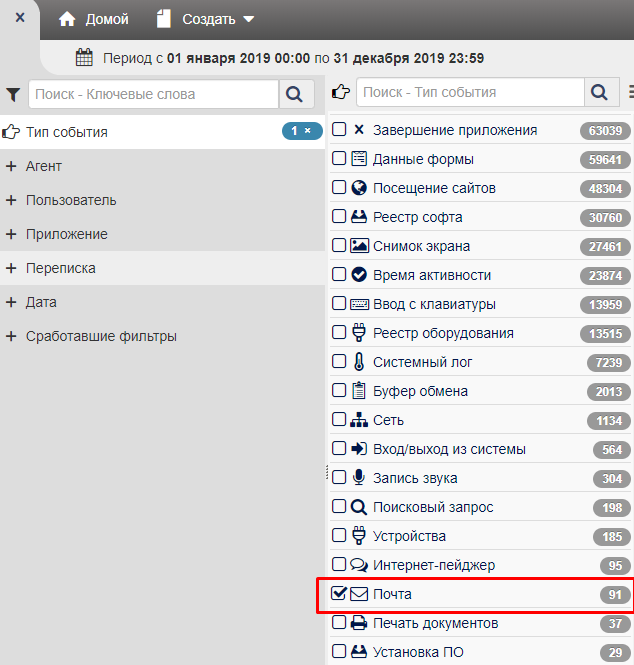The height and width of the screenshot is (665, 634).
Task: Click the Системный лог label
Action: 422,362
